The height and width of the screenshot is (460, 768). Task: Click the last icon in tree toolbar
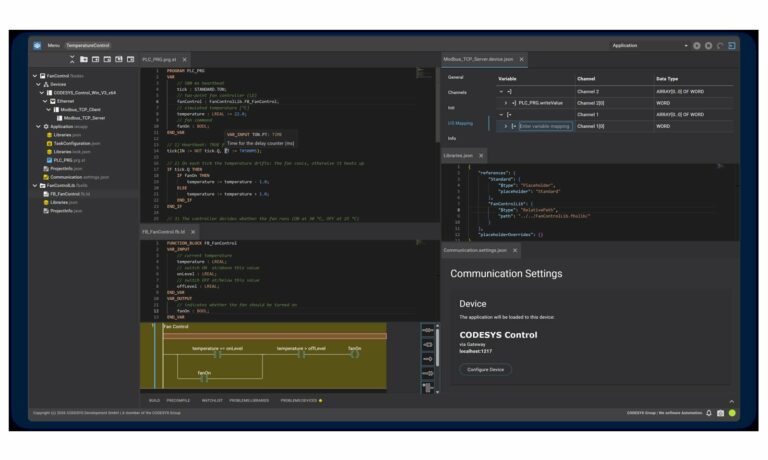click(x=130, y=59)
